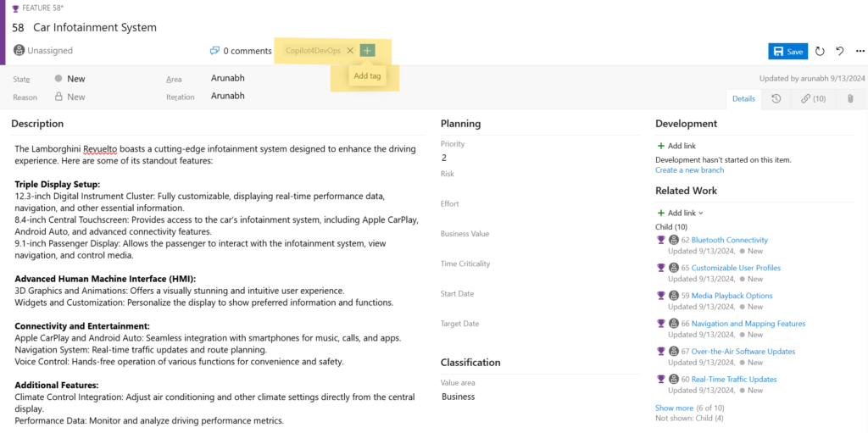Click the Updated by arunabh 9/13/2024 text

pyautogui.click(x=812, y=79)
